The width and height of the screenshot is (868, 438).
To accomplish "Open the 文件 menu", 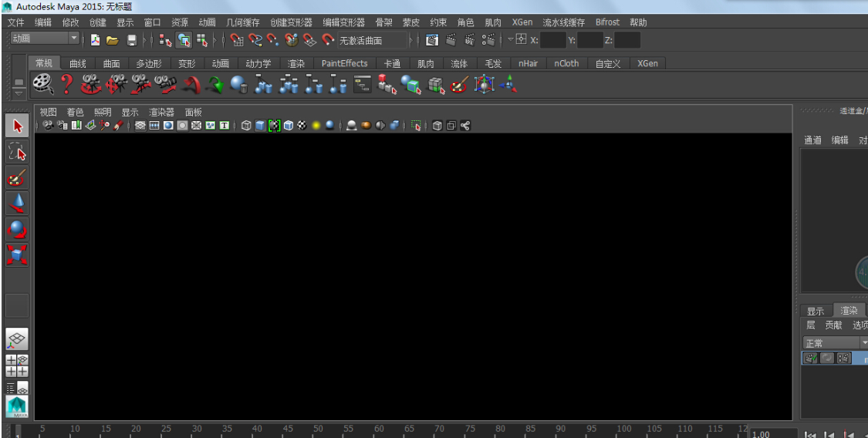I will point(16,22).
